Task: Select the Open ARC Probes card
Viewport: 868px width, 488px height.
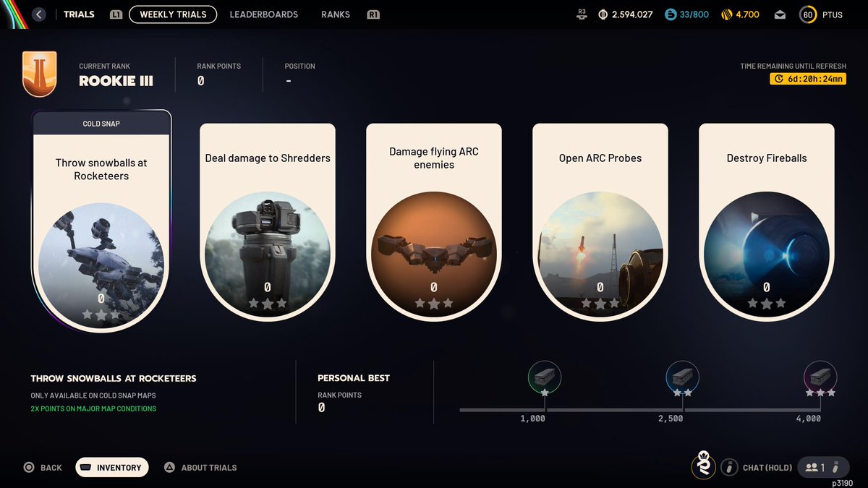Action: tap(600, 221)
